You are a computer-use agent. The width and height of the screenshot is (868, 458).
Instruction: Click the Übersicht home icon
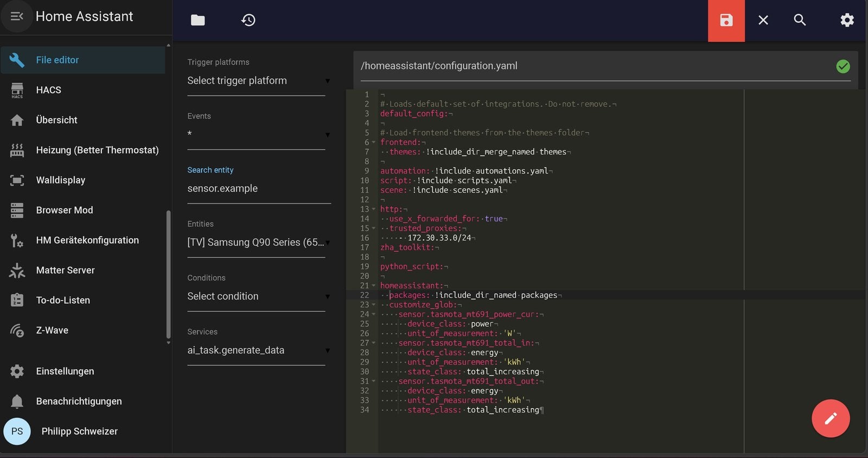(17, 120)
